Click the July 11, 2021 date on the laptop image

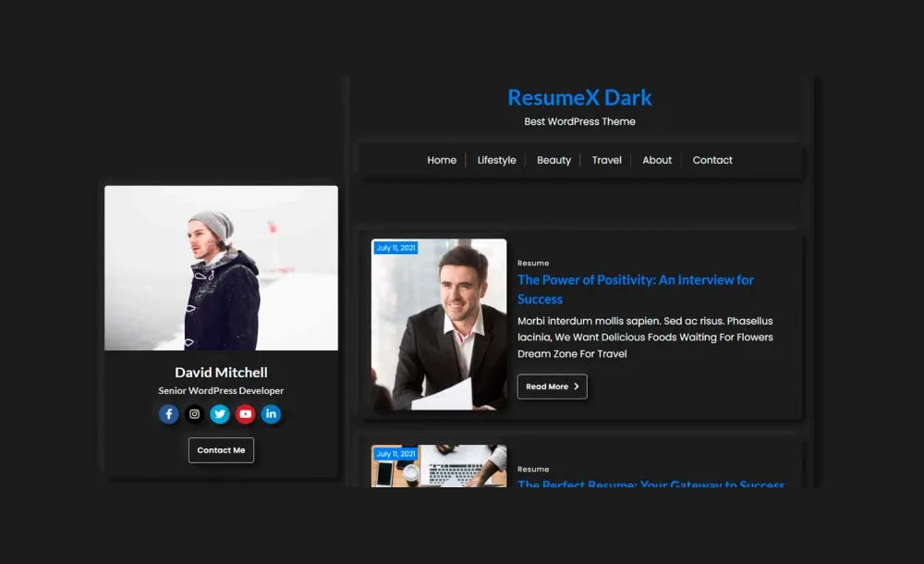(x=396, y=454)
